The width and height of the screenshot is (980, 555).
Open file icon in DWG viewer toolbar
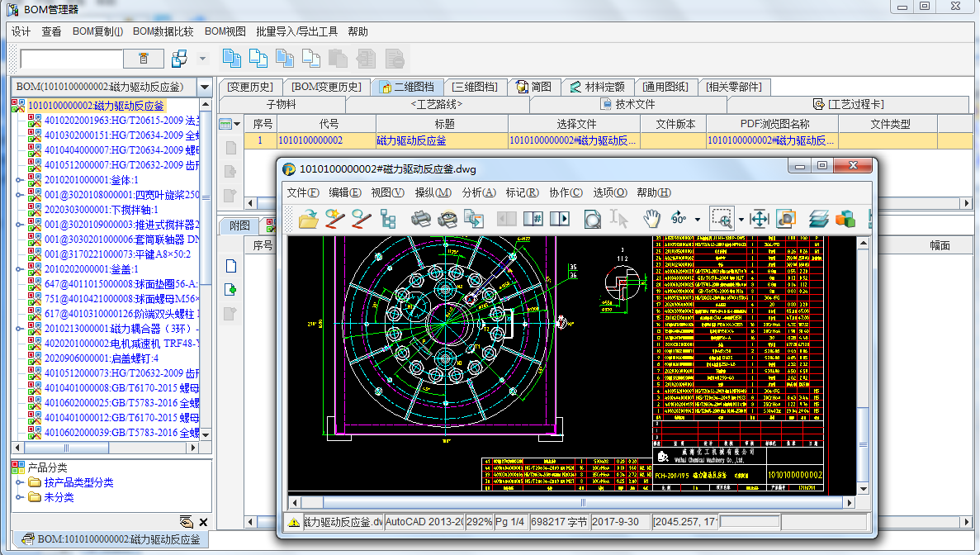click(x=307, y=219)
